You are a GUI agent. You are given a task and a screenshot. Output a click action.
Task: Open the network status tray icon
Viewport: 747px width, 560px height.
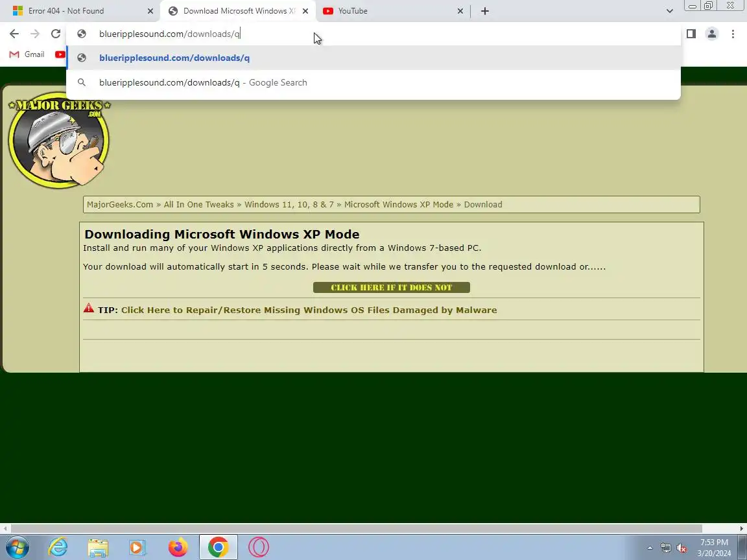coord(665,548)
